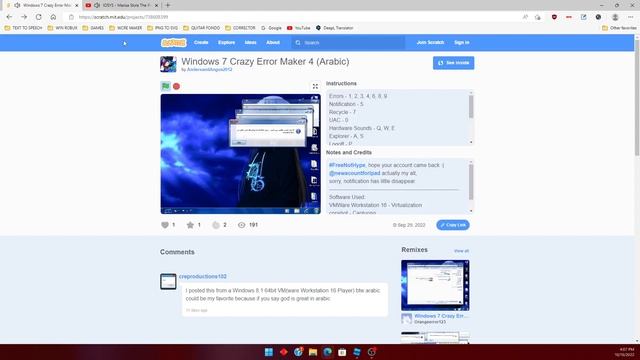Image resolution: width=640 pixels, height=360 pixels.
Task: Open browser Settings and more menu
Action: [631, 17]
